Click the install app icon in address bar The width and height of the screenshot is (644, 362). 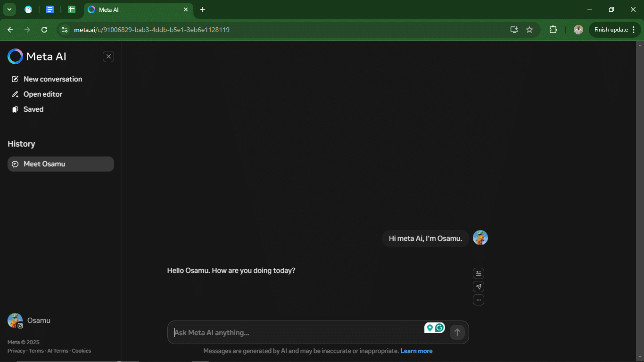tap(514, 30)
